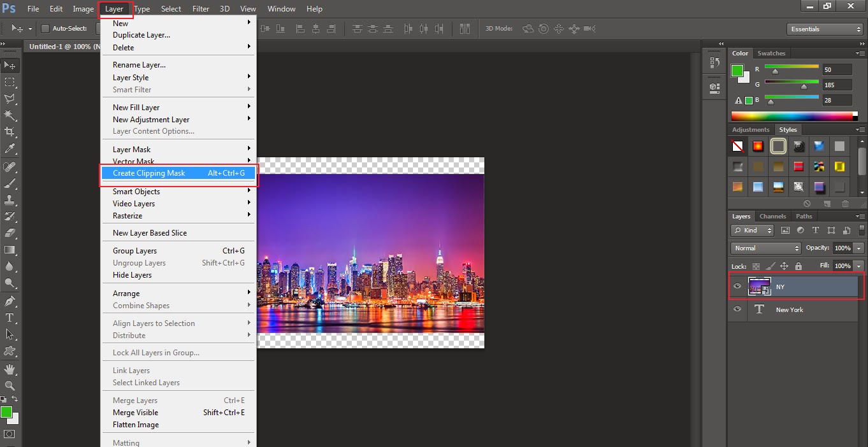Select the Type tool in the toolbar
Viewport: 868px width, 447px height.
(x=10, y=318)
